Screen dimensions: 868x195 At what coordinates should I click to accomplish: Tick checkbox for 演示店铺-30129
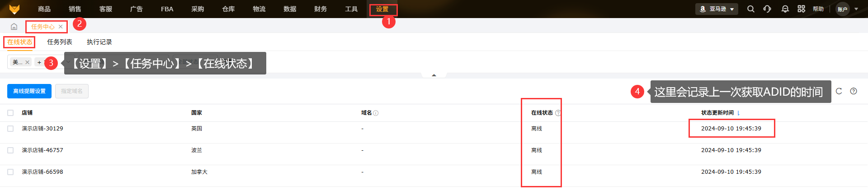tap(10, 129)
